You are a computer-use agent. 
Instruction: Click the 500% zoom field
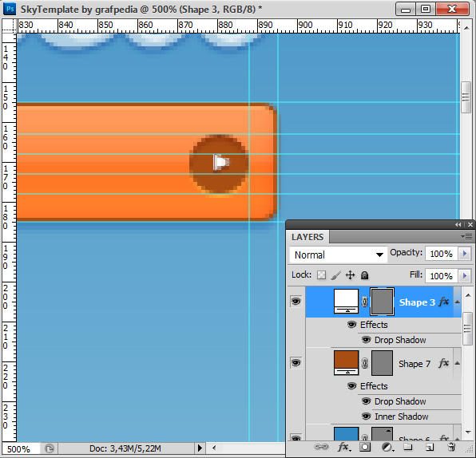20,449
